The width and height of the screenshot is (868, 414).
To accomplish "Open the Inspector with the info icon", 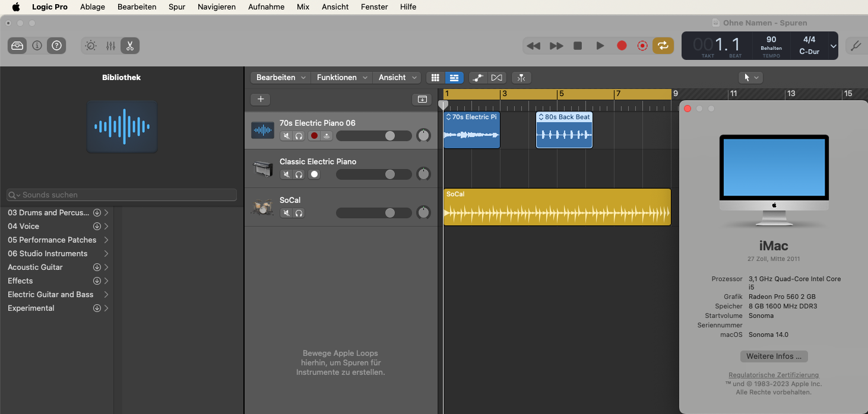I will click(37, 46).
